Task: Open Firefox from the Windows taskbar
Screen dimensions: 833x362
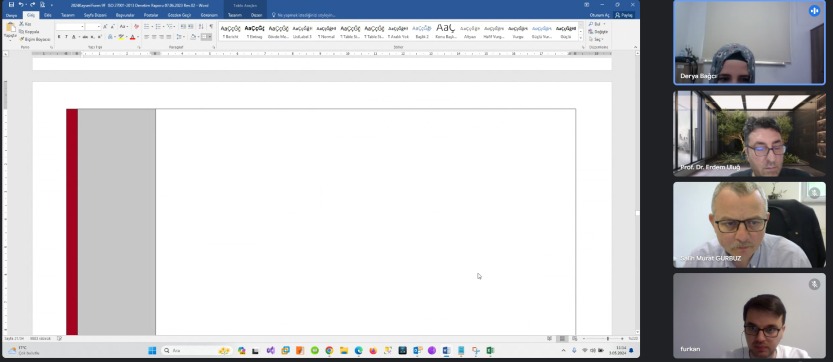Action: coord(373,350)
